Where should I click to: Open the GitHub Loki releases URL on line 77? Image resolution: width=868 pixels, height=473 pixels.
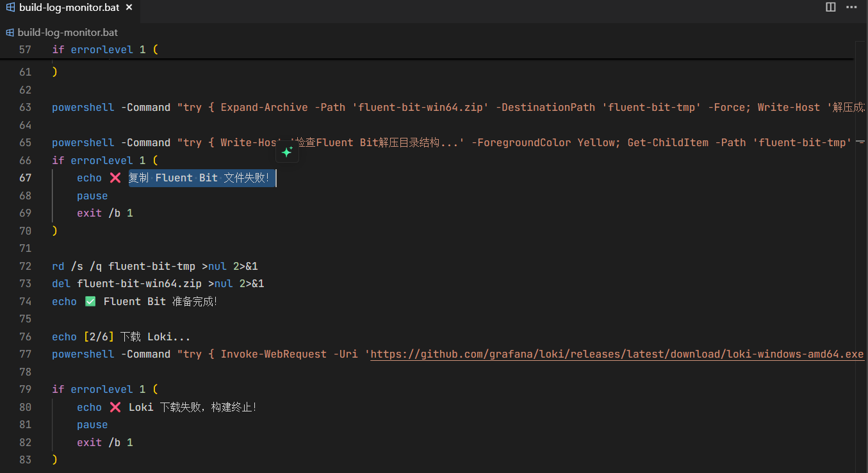click(x=618, y=354)
